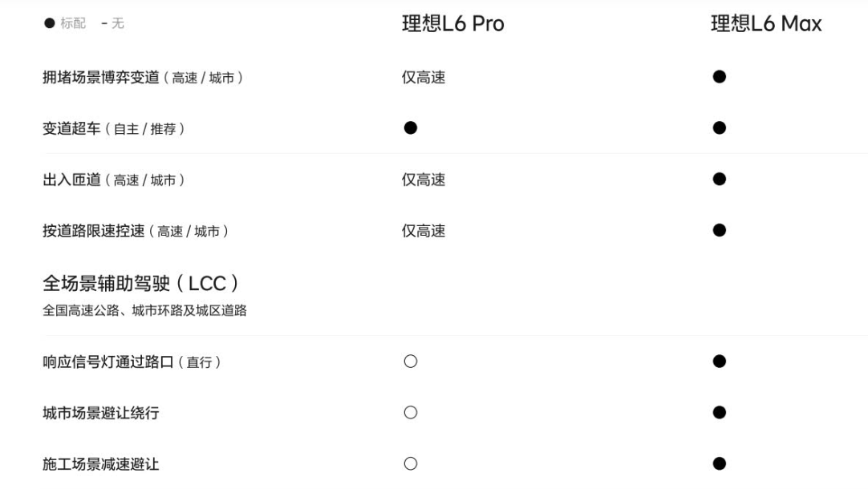Click 仅高速 in the 拥堵场景博弈变道 row
Viewport: 868px width, 489px height.
point(424,78)
